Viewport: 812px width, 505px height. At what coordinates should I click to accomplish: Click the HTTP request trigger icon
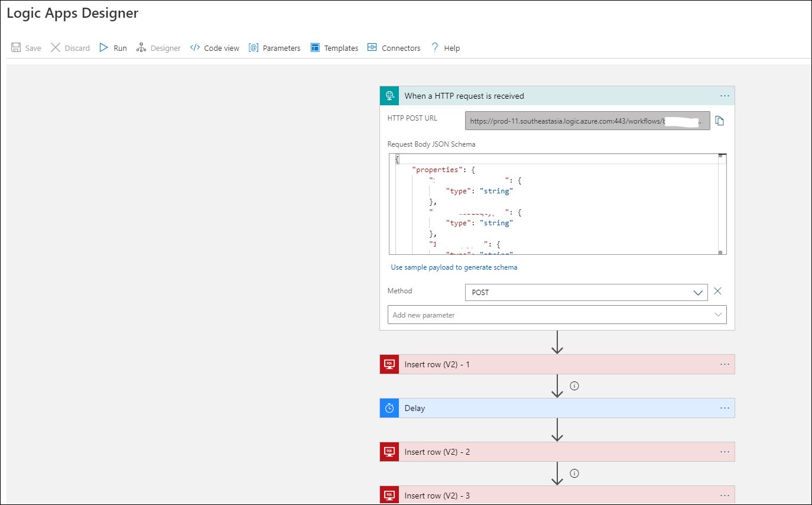pyautogui.click(x=389, y=96)
